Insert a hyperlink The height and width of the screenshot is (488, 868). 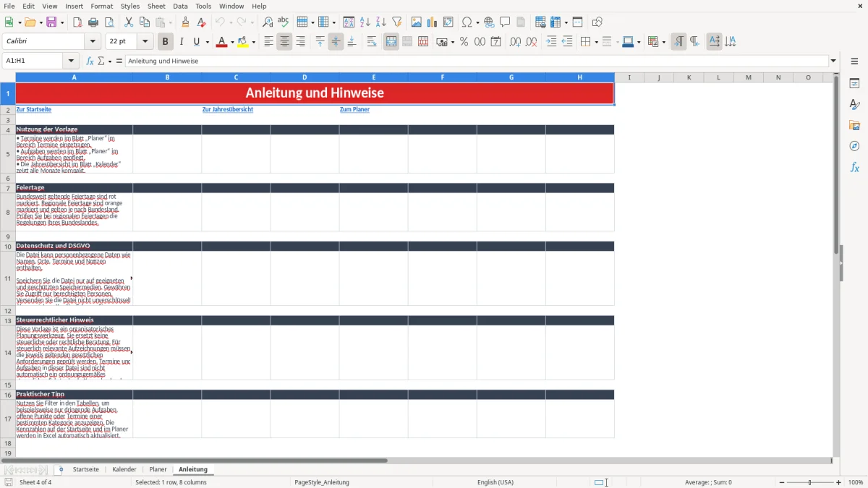[x=489, y=22]
